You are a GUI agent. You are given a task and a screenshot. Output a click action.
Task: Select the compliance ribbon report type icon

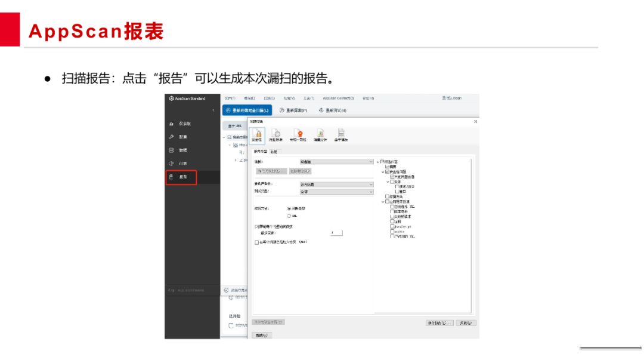pos(298,135)
